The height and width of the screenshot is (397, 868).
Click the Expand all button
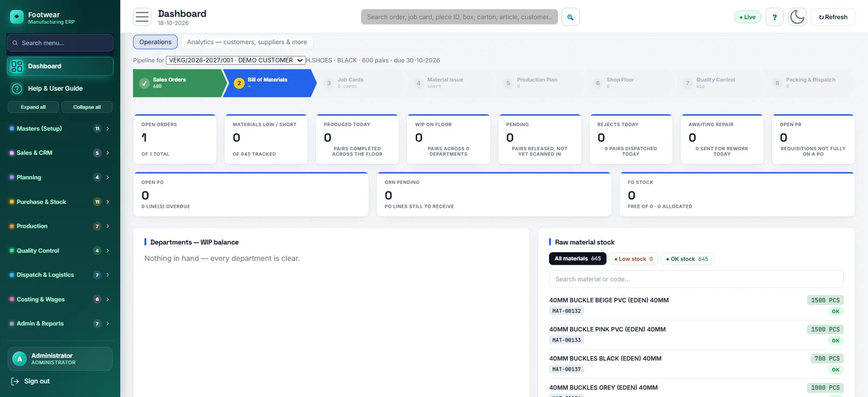[33, 107]
